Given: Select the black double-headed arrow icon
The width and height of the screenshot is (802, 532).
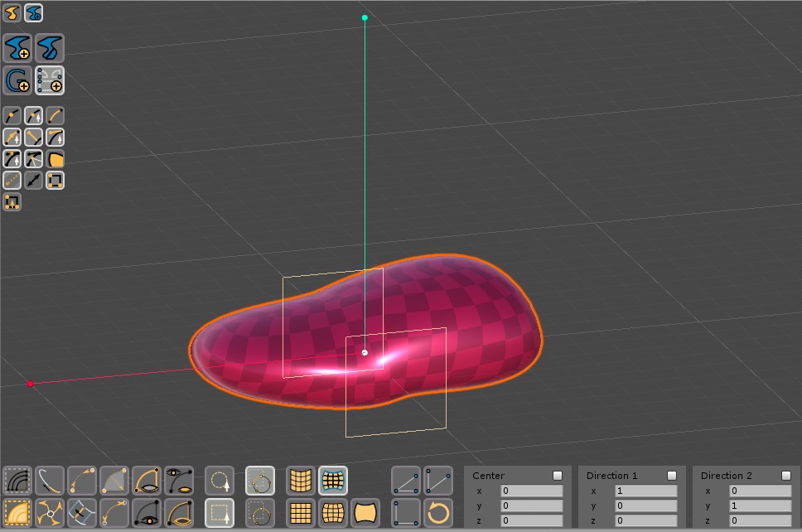Looking at the screenshot, I should coord(34,180).
